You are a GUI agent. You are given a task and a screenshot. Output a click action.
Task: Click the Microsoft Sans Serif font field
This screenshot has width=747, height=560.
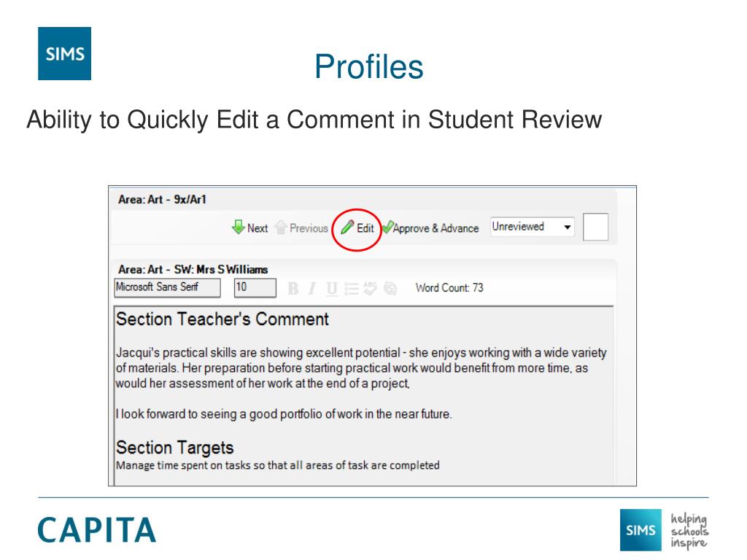(x=167, y=287)
